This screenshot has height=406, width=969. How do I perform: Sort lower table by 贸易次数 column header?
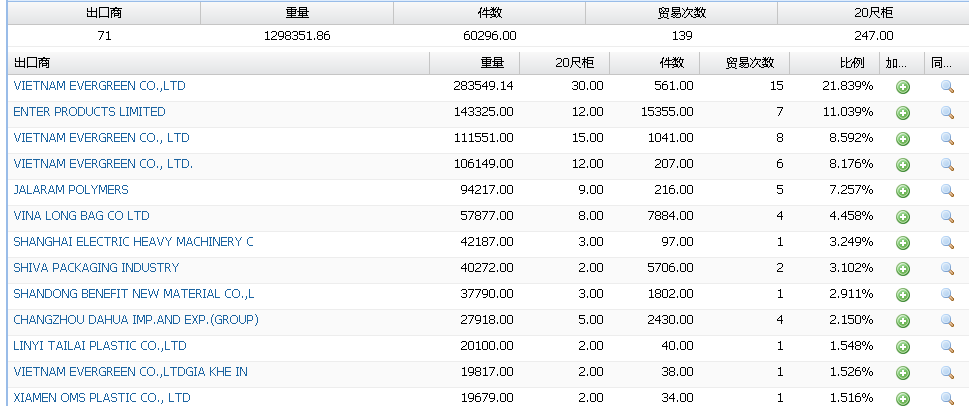click(x=745, y=62)
